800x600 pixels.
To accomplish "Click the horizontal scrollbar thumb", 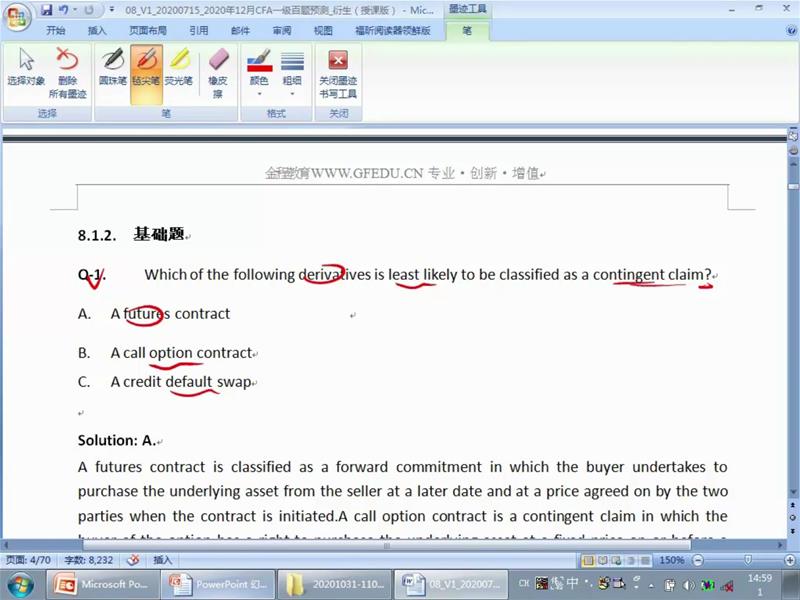I will click(386, 545).
